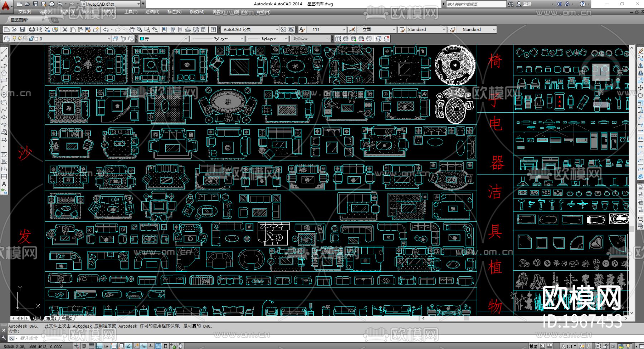Click the red AutoCAD application menu button
The height and width of the screenshot is (349, 644).
pyautogui.click(x=6, y=5)
